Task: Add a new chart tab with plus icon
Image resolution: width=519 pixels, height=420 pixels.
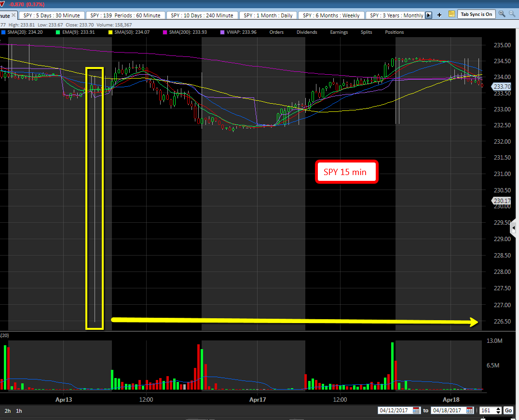Action: coord(439,15)
